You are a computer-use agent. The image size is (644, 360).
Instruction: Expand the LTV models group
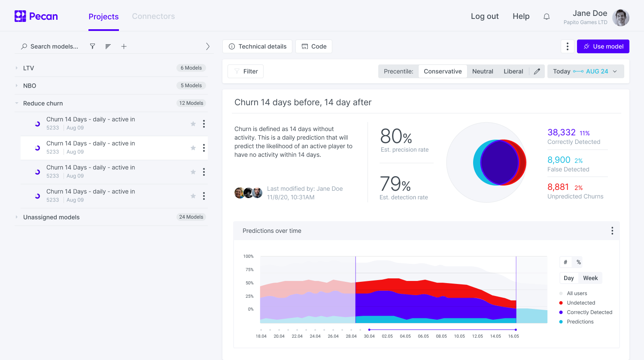pyautogui.click(x=17, y=68)
